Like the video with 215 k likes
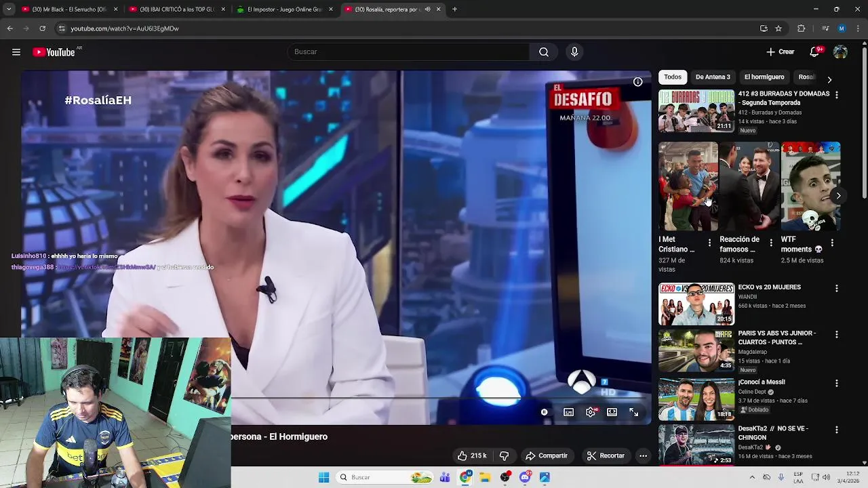The width and height of the screenshot is (868, 488). (x=471, y=455)
